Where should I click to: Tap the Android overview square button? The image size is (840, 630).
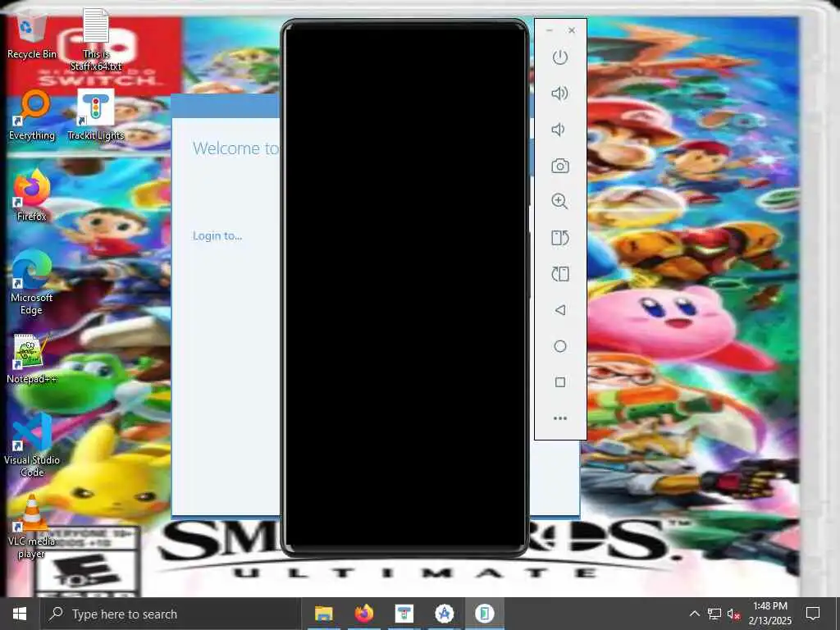click(x=559, y=382)
